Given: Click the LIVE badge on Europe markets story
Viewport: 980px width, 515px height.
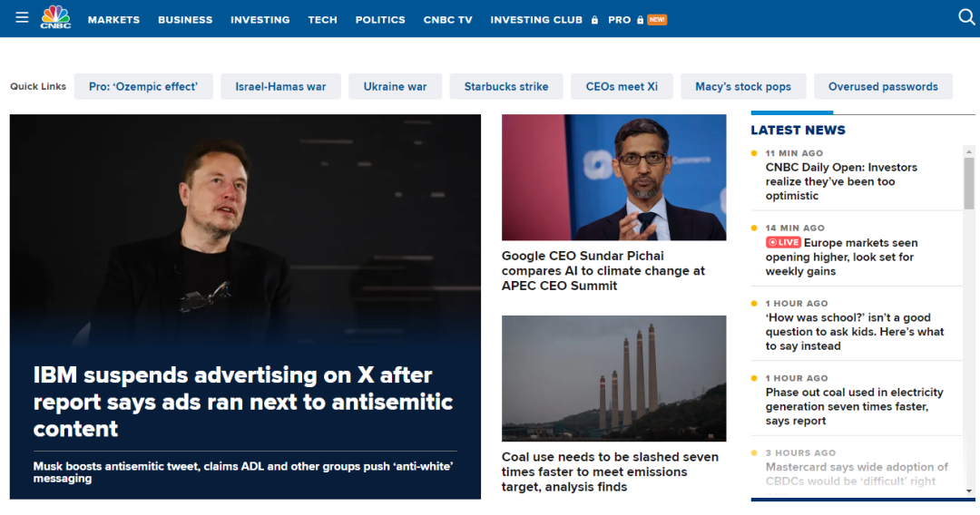Looking at the screenshot, I should coord(783,242).
